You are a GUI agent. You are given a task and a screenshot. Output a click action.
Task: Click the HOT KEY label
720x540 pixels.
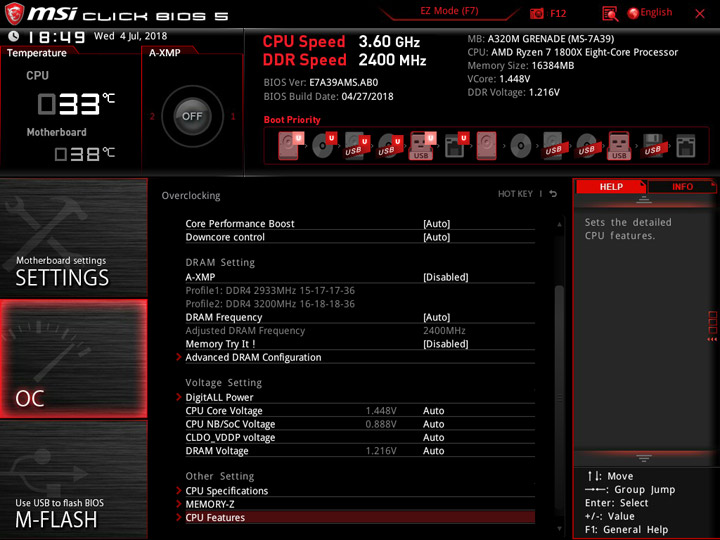515,194
